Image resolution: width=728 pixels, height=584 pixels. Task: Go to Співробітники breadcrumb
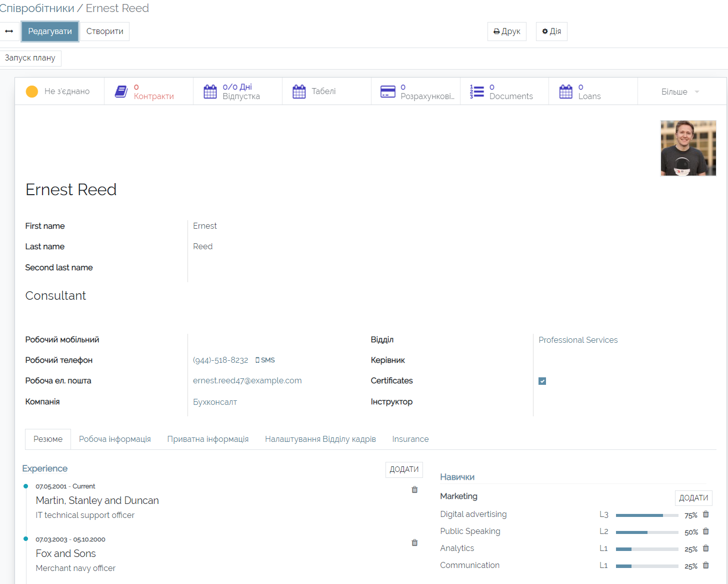click(x=37, y=8)
